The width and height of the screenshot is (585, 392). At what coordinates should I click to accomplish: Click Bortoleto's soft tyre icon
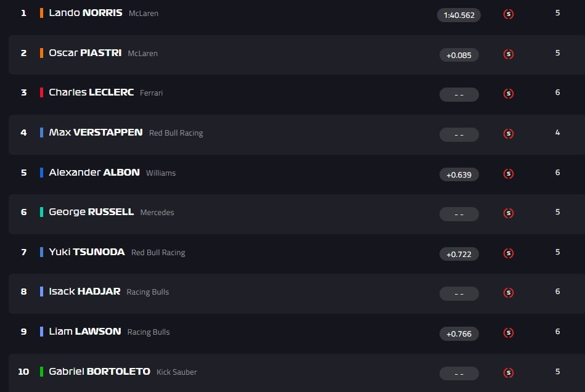[509, 372]
